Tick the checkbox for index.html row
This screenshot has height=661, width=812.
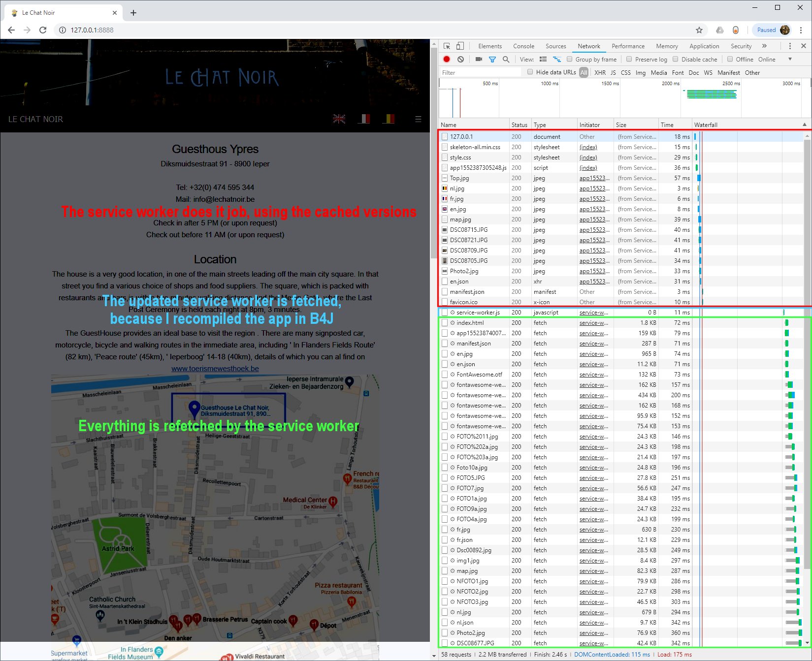click(x=445, y=323)
